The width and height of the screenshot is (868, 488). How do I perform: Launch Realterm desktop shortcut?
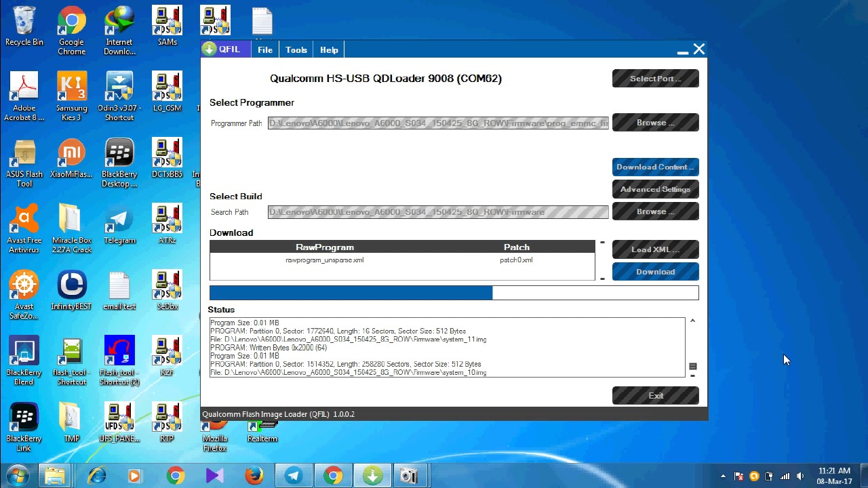(262, 432)
